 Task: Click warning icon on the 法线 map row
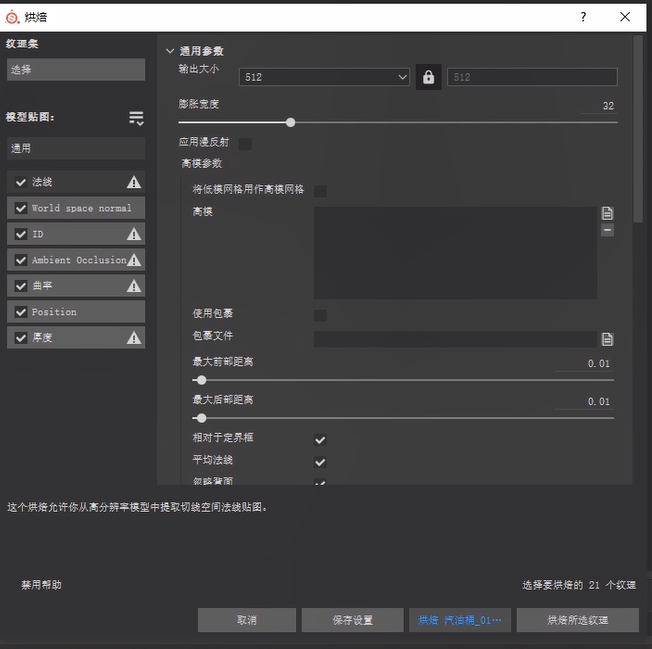click(x=134, y=182)
